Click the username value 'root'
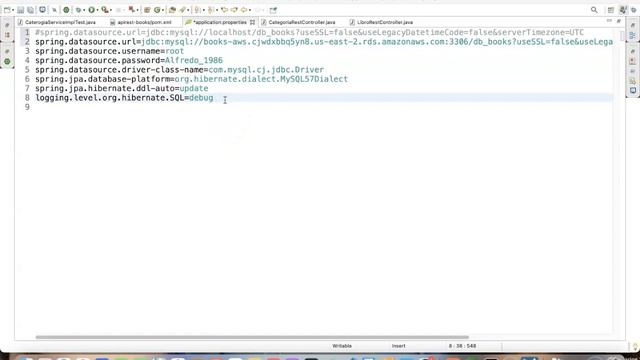The height and width of the screenshot is (360, 640). click(174, 51)
